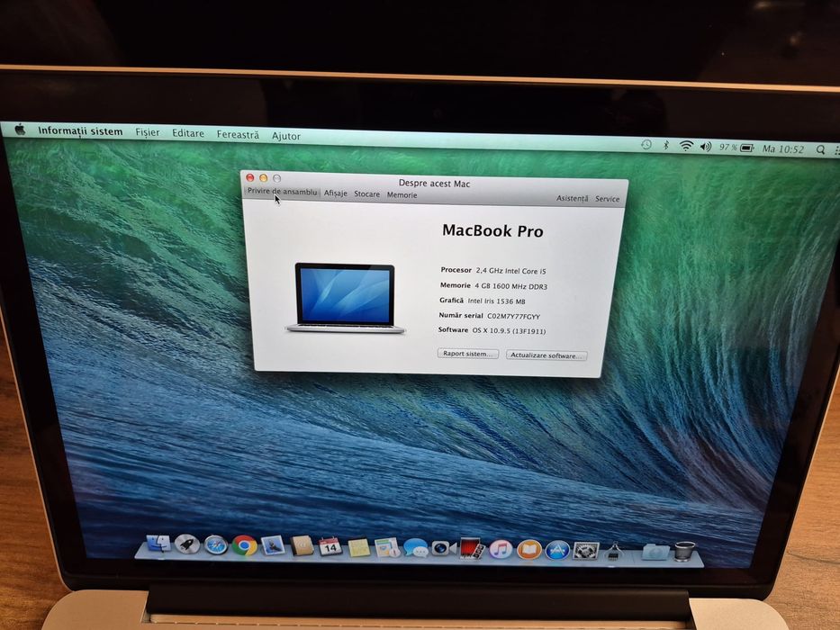
Task: Open FaceTime camera icon in dock
Action: pyautogui.click(x=444, y=548)
